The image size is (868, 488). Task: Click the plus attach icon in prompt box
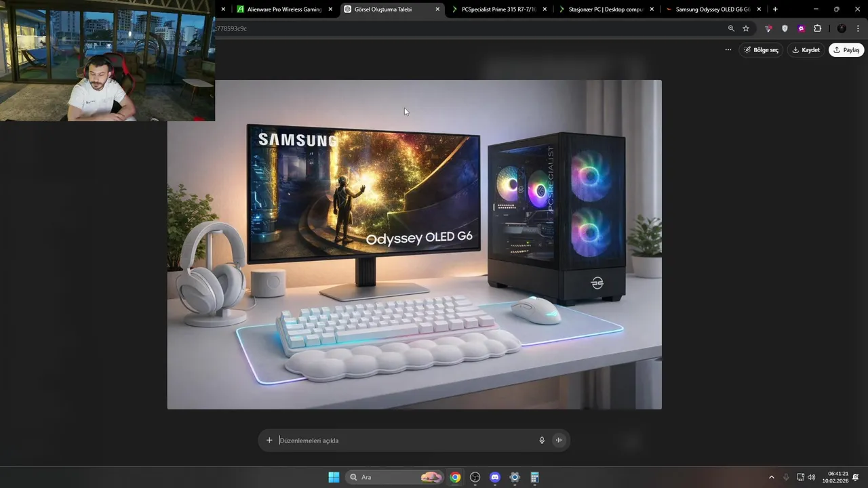click(269, 441)
